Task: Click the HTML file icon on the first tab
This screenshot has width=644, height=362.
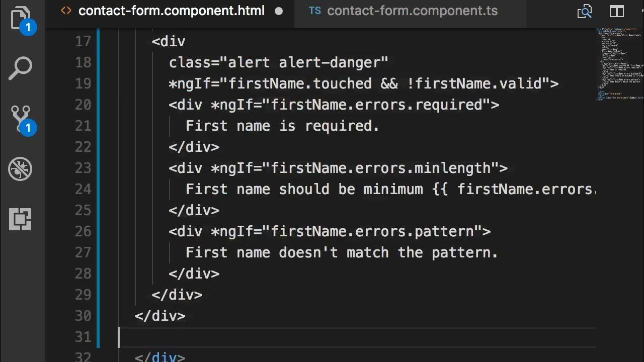Action: click(66, 11)
